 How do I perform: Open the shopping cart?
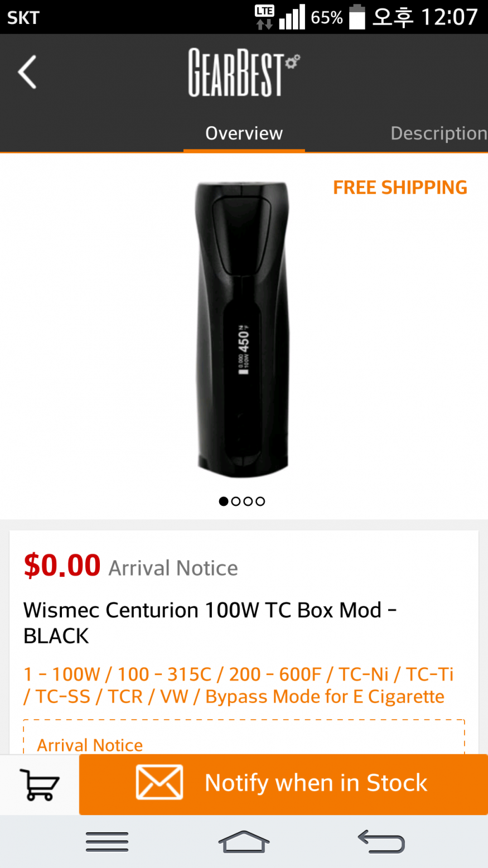pyautogui.click(x=39, y=784)
